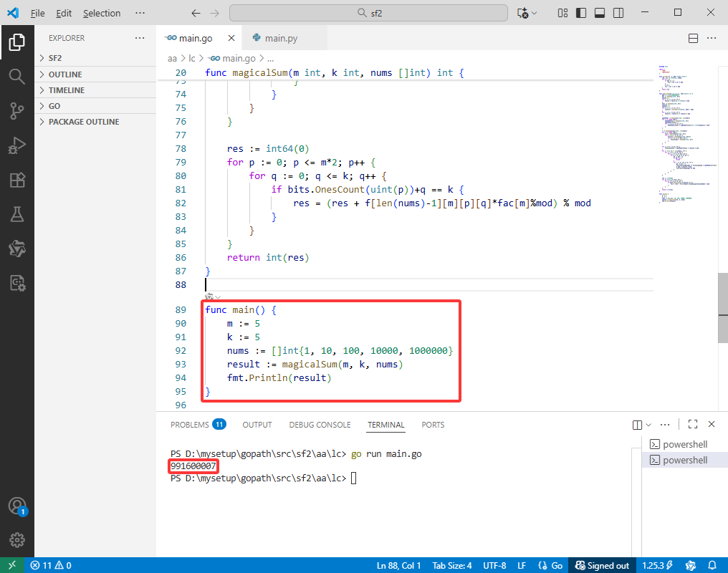Open Accounts menu with notification badge
Screen dimensions: 728x573
pos(17,506)
